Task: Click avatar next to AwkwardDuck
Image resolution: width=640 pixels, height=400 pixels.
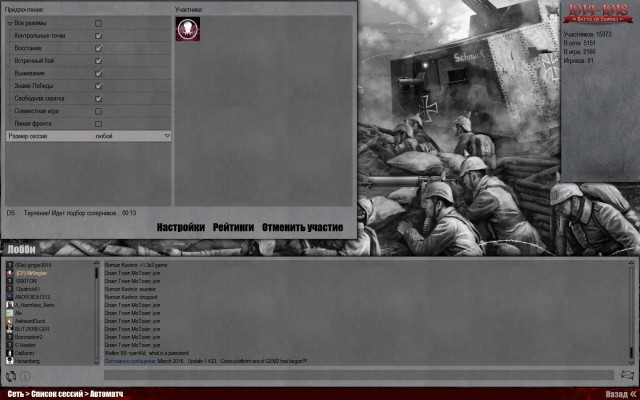Action: pyautogui.click(x=10, y=321)
